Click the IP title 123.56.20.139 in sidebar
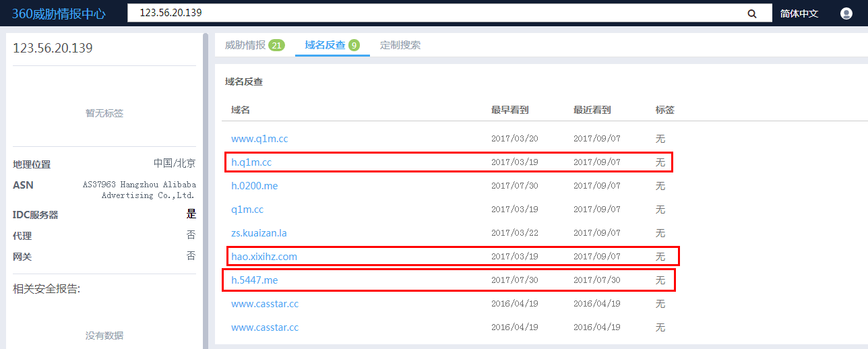Image resolution: width=868 pixels, height=349 pixels. 53,49
